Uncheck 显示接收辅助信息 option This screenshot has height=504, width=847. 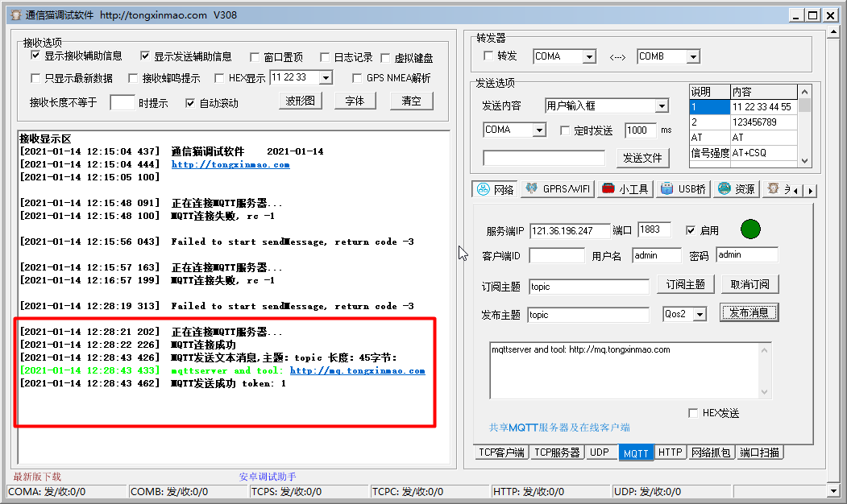pos(35,55)
